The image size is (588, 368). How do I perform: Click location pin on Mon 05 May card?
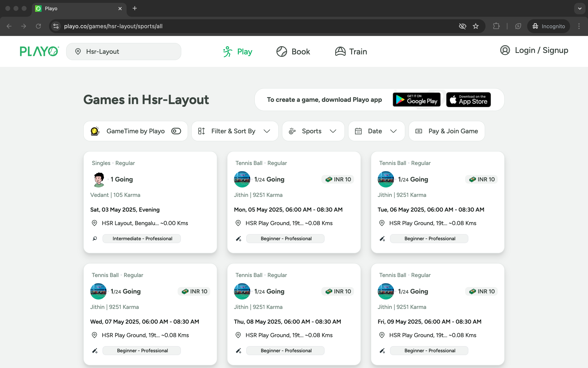(x=238, y=223)
